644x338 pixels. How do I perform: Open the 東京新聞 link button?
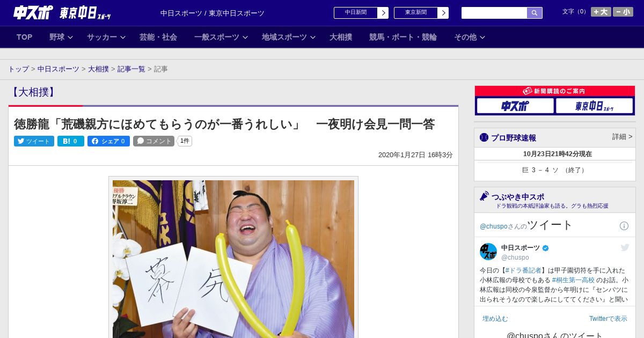pyautogui.click(x=421, y=13)
